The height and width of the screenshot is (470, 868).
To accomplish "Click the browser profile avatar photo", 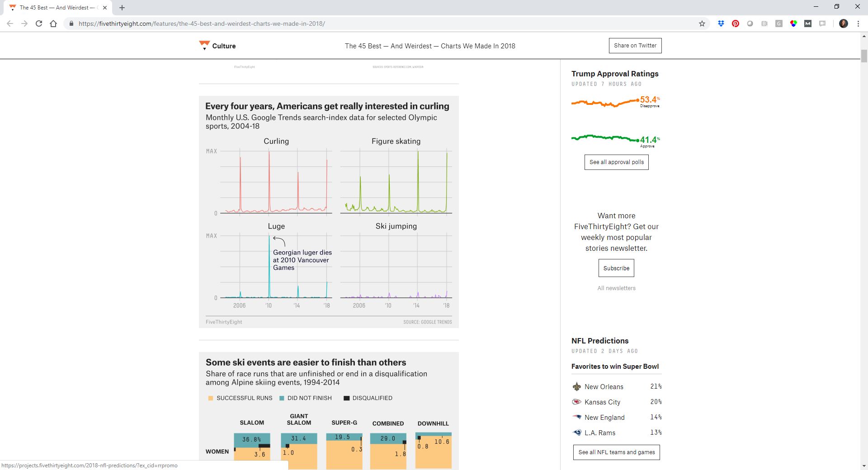I will tap(844, 23).
